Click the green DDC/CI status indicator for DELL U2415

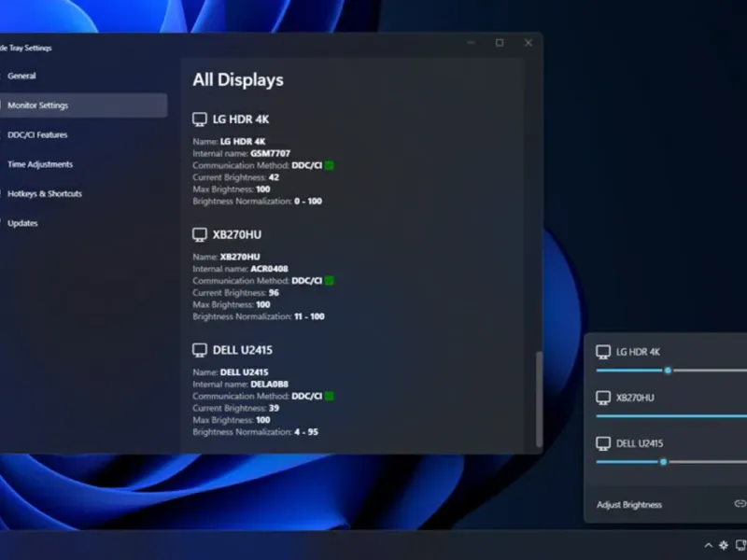(330, 396)
